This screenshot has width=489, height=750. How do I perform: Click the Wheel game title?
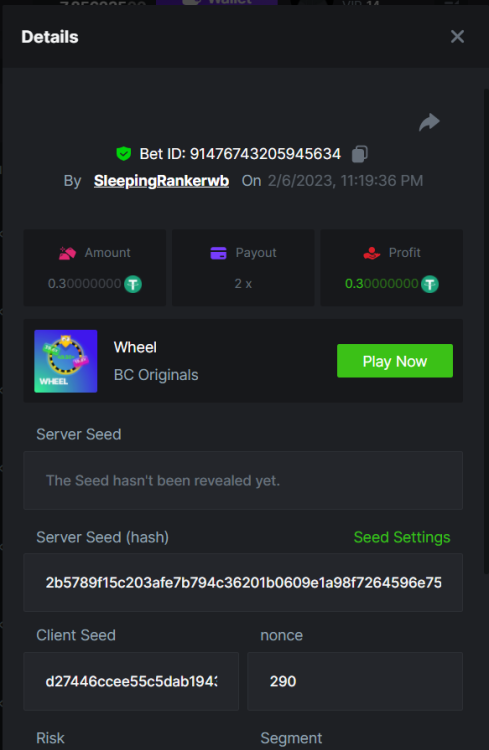135,347
